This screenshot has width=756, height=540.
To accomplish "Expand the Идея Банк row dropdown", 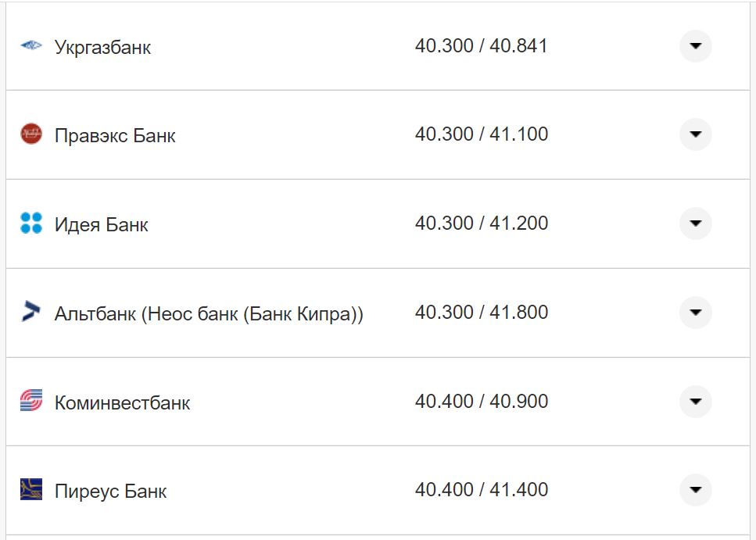I will [695, 224].
